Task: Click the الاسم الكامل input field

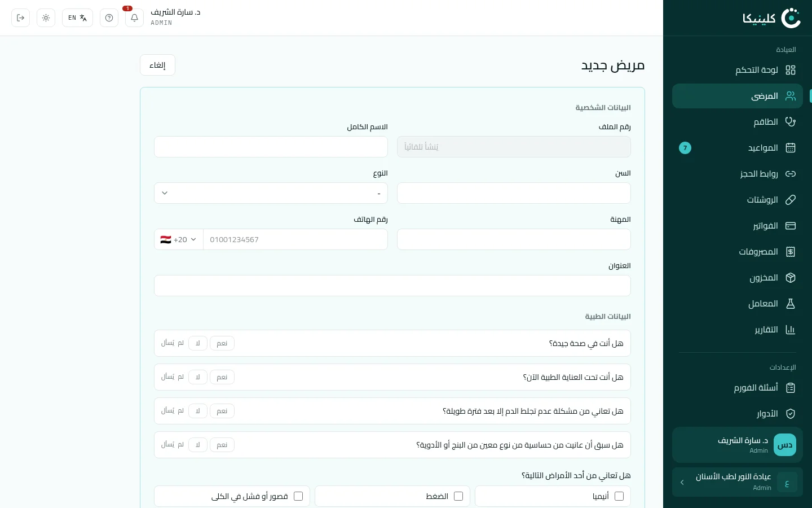Action: point(271,147)
